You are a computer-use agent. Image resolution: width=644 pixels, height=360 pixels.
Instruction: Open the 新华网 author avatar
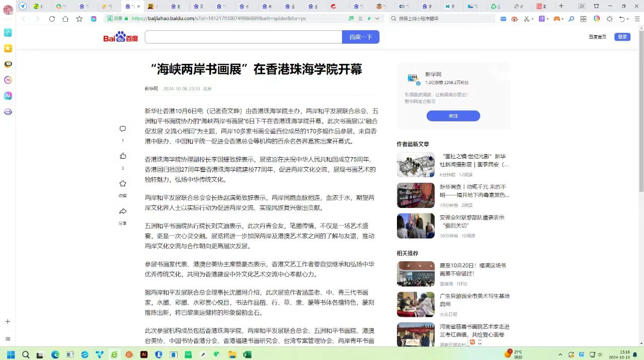[413, 78]
